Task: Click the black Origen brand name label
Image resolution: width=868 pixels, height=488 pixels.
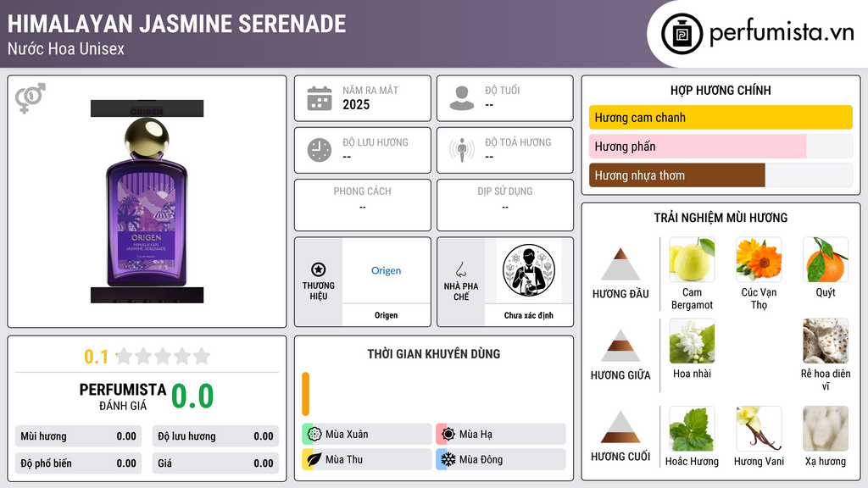Action: pyautogui.click(x=386, y=315)
